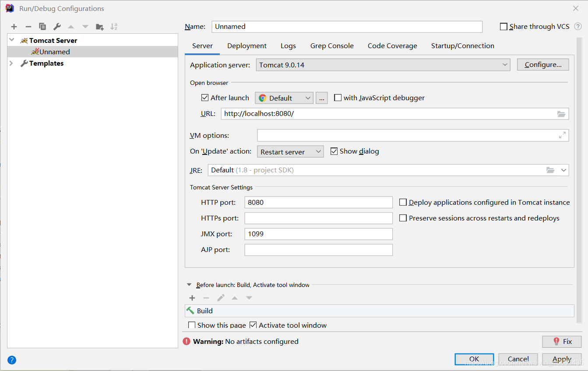Click the Configure... button
The width and height of the screenshot is (588, 371).
tap(543, 65)
